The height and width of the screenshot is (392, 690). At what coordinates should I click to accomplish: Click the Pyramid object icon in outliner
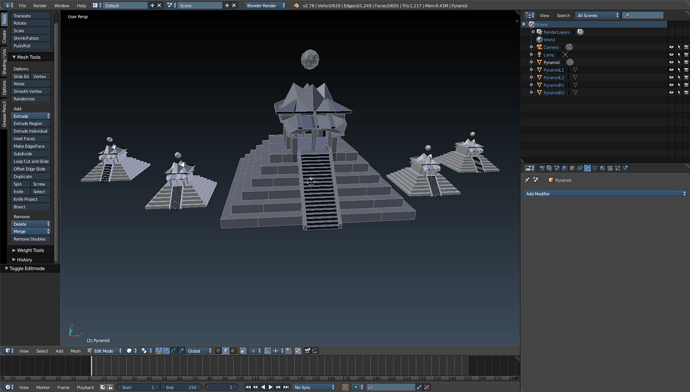pos(540,62)
